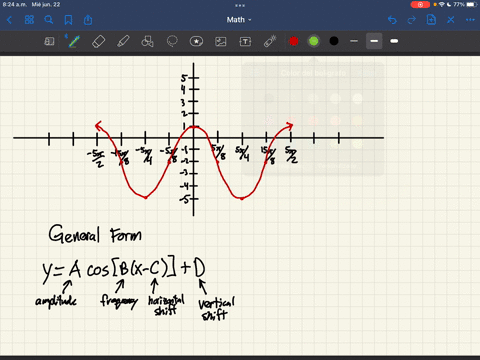The width and height of the screenshot is (480, 360).
Task: Select the Image insert tool
Action: (x=221, y=41)
